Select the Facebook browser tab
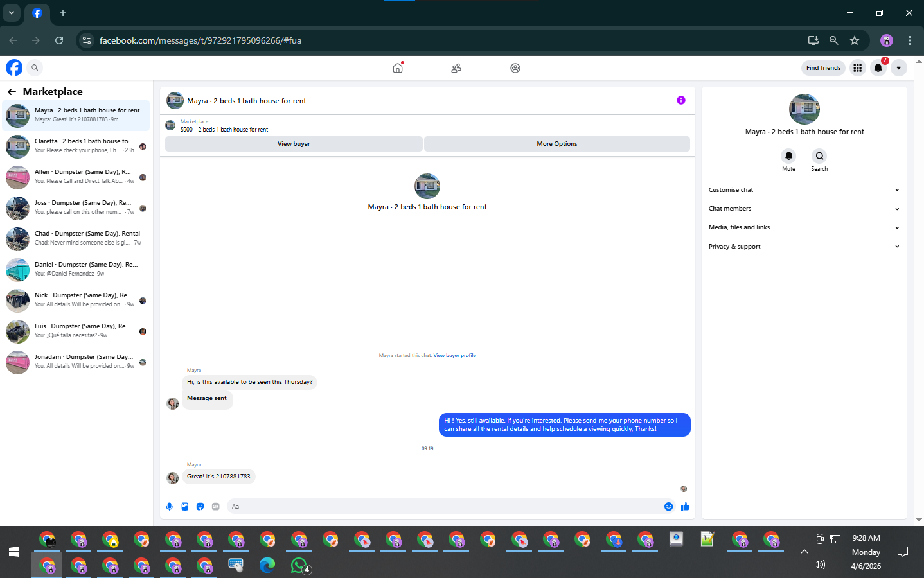Screen dimensions: 924x578 click(x=37, y=13)
